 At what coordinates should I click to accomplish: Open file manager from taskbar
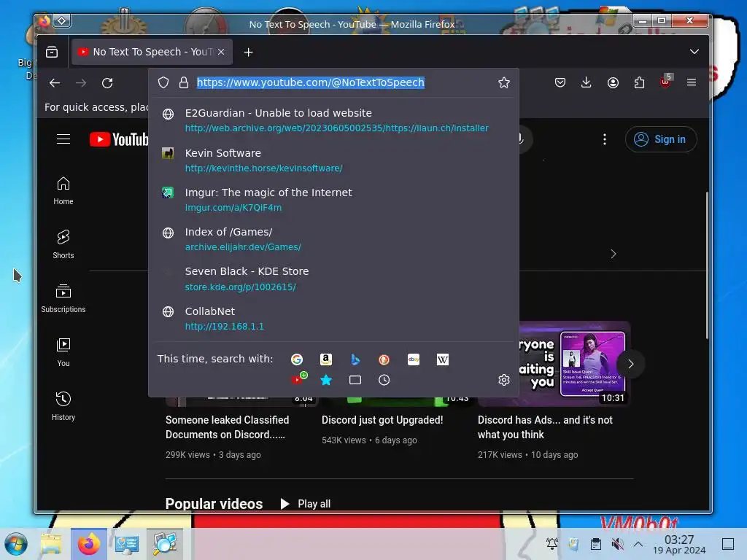coord(52,544)
